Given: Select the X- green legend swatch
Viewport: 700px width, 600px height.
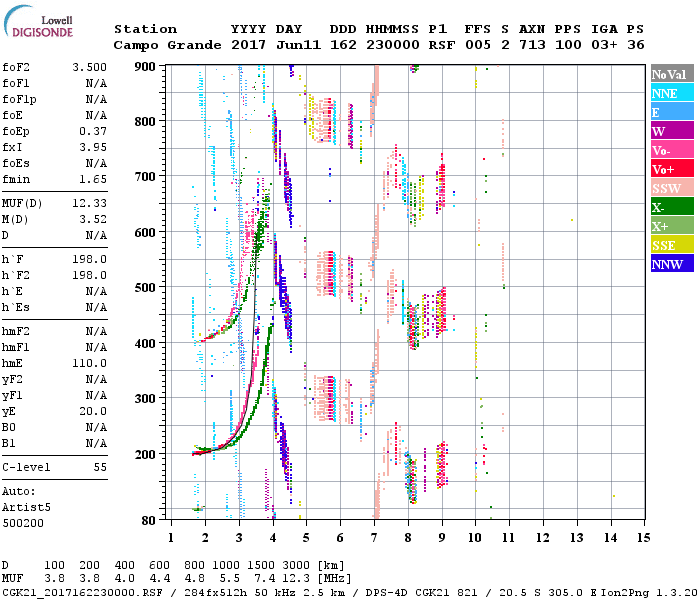Looking at the screenshot, I should coord(669,207).
